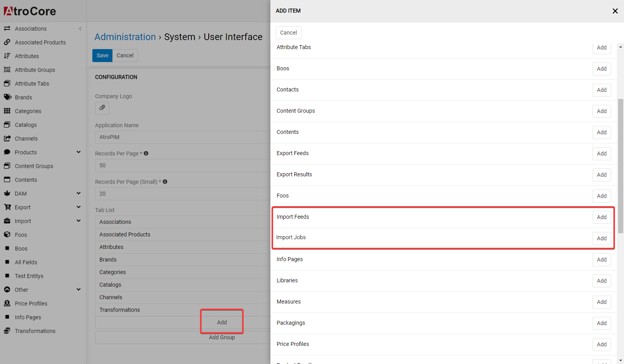Screen dimensions: 624x364
Task: Go to Channels in the sidebar
Action: pos(26,139)
